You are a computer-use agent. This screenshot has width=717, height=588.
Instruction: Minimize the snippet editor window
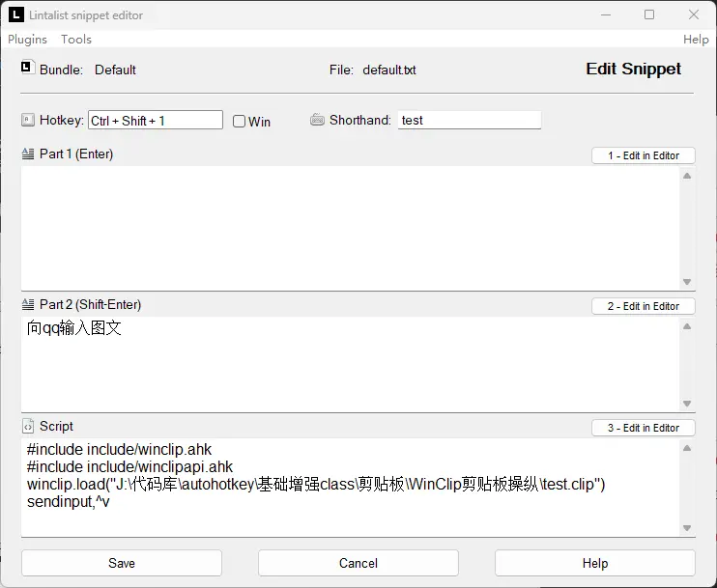pyautogui.click(x=606, y=14)
